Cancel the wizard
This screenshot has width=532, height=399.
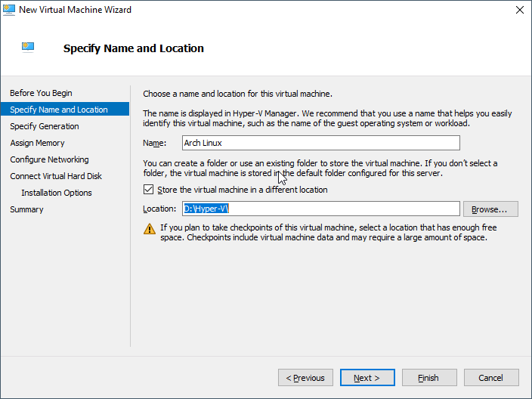pos(490,378)
